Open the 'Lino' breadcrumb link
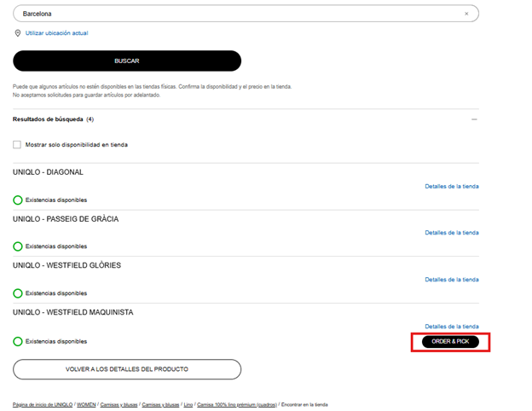 click(x=188, y=404)
